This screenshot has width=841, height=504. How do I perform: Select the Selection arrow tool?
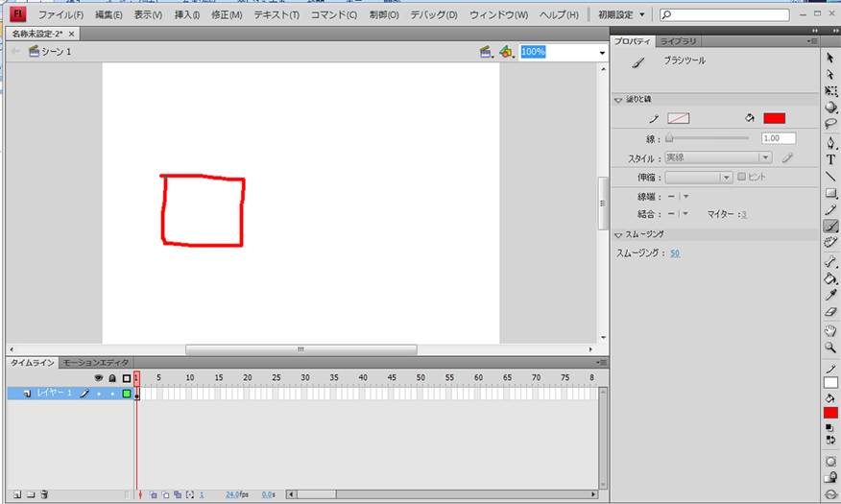(830, 58)
